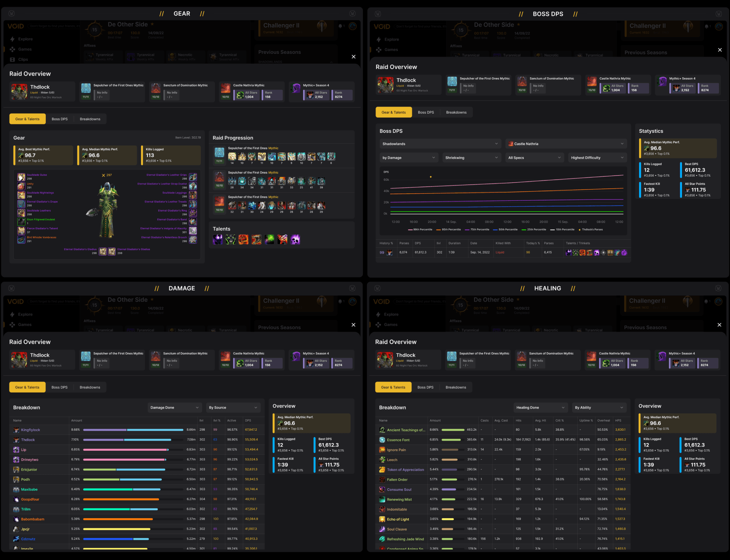The height and width of the screenshot is (560, 730).
Task: Click the HPS column header in HEALING breakdown
Action: click(618, 420)
